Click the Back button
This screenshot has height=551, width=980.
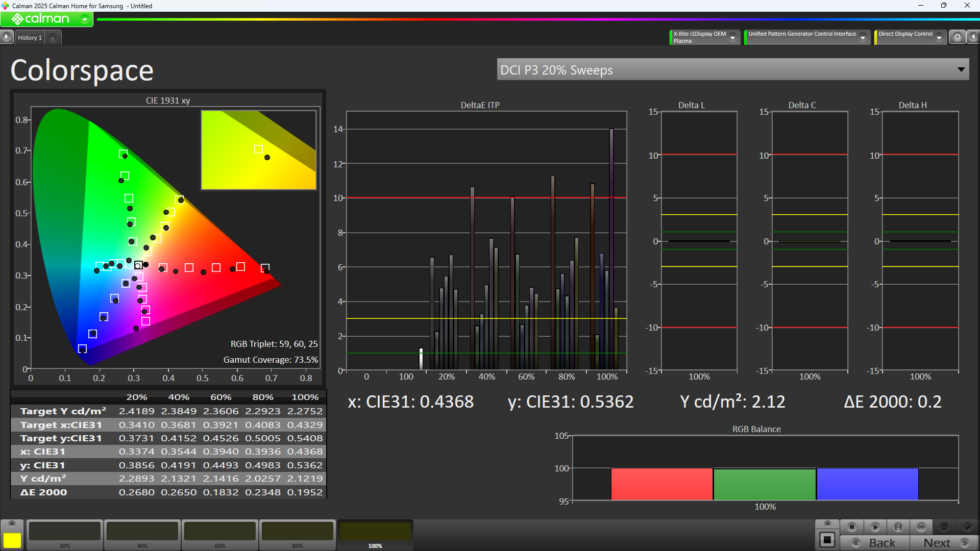[875, 543]
